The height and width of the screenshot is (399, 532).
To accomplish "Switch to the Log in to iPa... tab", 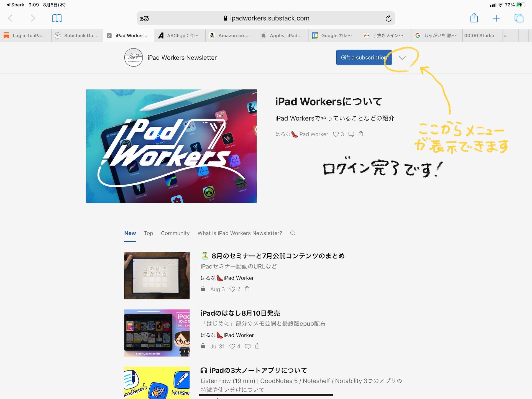I will 26,35.
